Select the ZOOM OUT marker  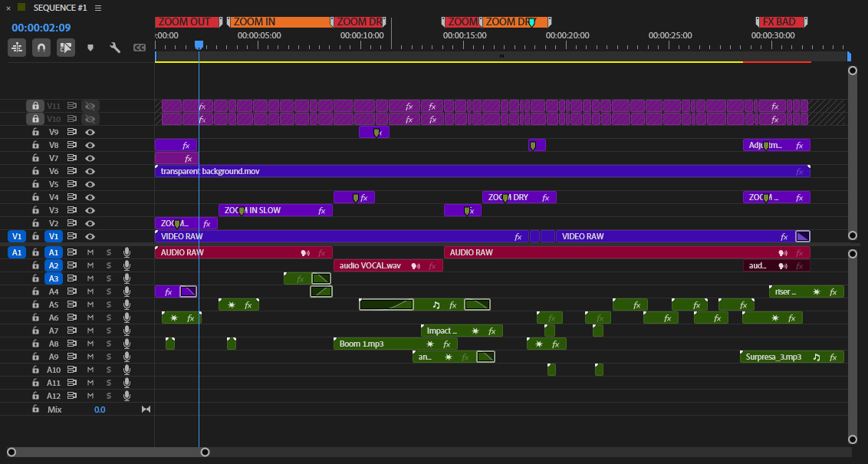tap(188, 22)
